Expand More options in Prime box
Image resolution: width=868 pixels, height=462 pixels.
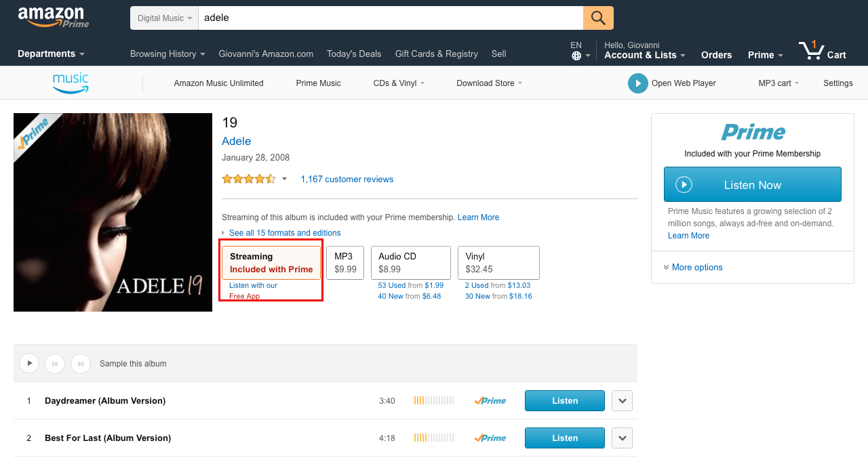pyautogui.click(x=693, y=268)
